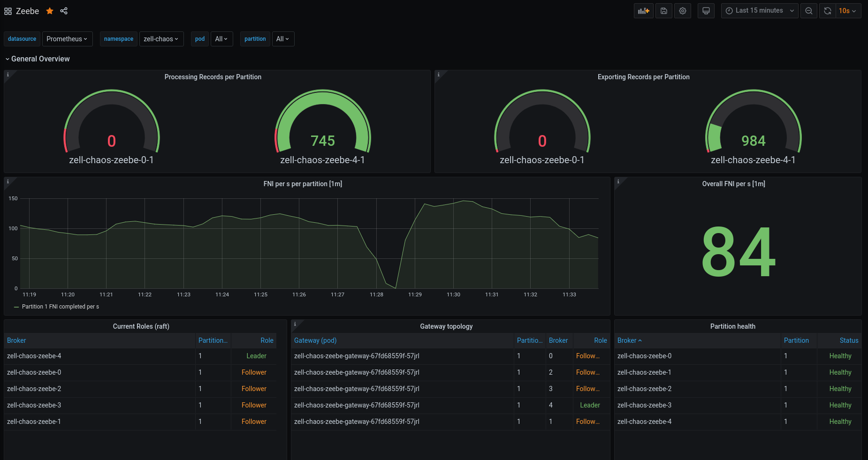Screen dimensions: 868x460
Task: Sort Current Roles table by Role header
Action: coord(267,340)
